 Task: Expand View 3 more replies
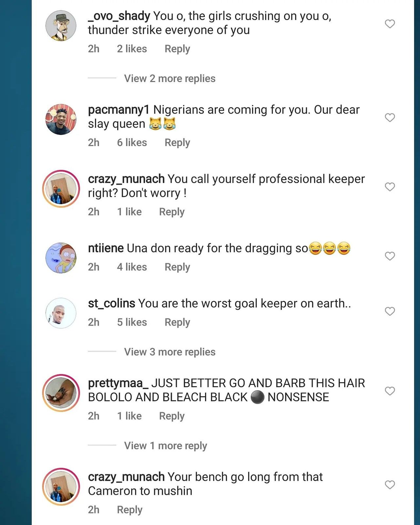point(170,352)
